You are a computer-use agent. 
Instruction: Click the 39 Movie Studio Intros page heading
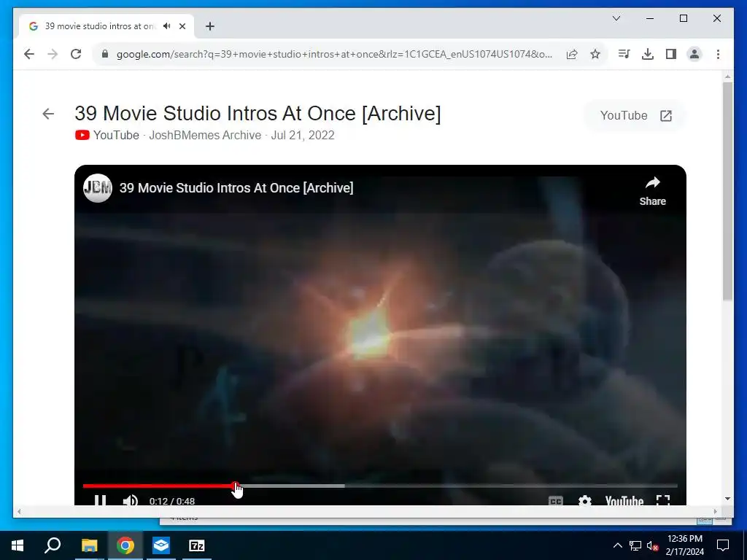pyautogui.click(x=258, y=113)
